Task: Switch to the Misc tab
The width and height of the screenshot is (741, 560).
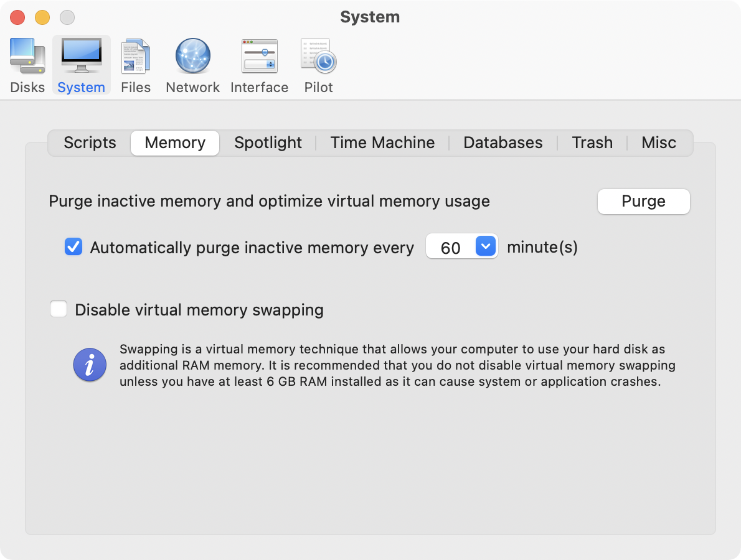Action: 658,142
